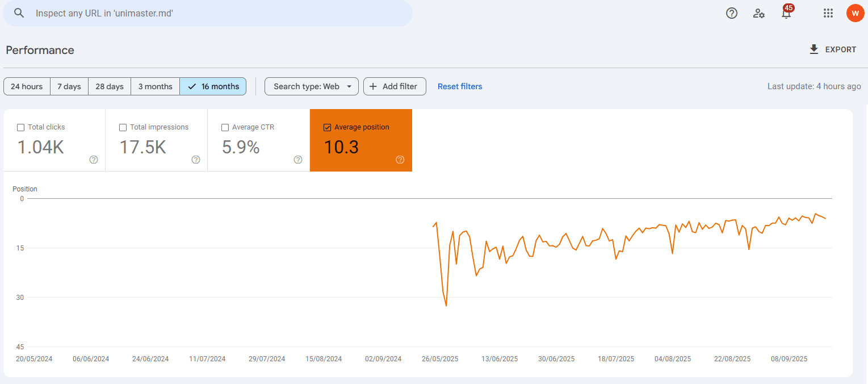The width and height of the screenshot is (868, 384).
Task: Open the account profile avatar
Action: pyautogui.click(x=855, y=13)
